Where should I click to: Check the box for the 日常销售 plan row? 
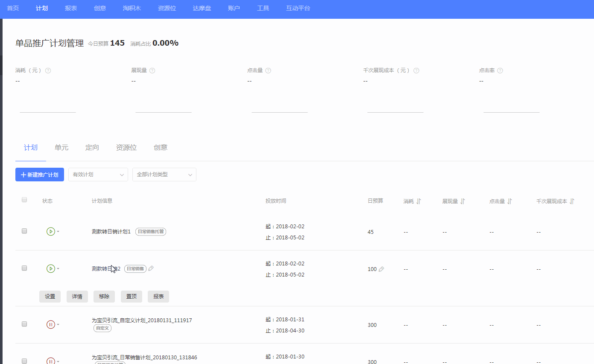[24, 268]
